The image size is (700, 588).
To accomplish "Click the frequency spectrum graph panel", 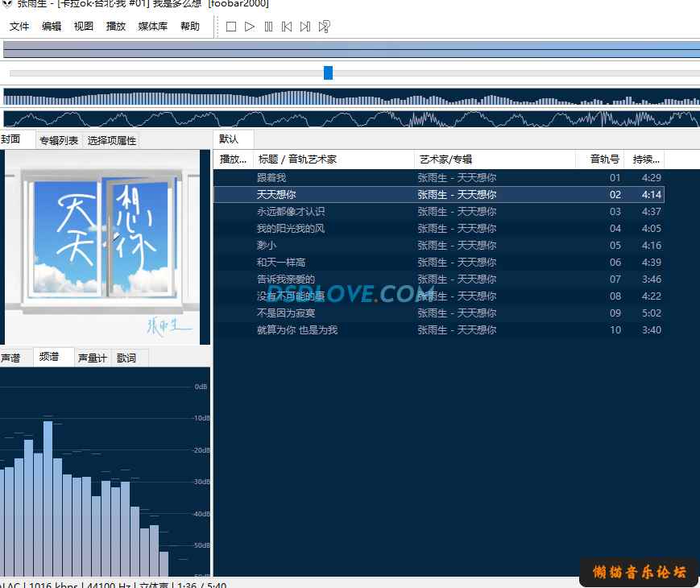I will click(x=105, y=472).
